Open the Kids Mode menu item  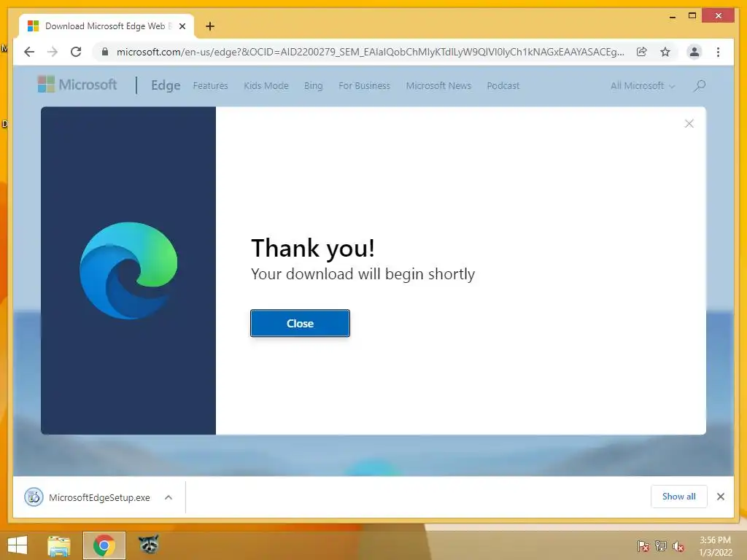266,86
